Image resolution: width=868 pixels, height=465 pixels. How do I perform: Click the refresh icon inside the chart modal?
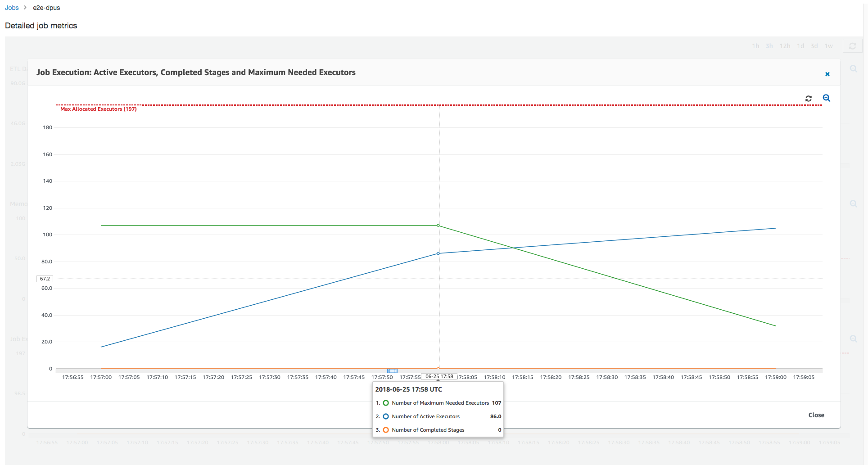click(809, 99)
